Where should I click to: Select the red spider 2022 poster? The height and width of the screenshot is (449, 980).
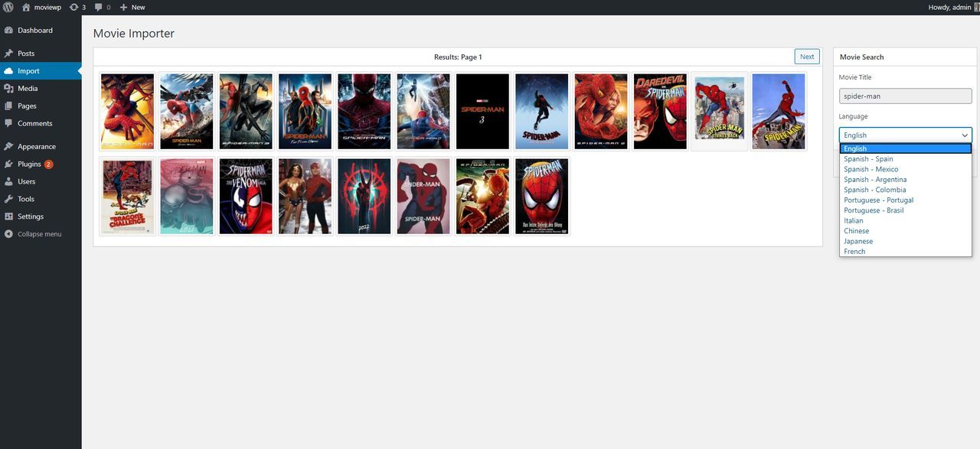364,196
